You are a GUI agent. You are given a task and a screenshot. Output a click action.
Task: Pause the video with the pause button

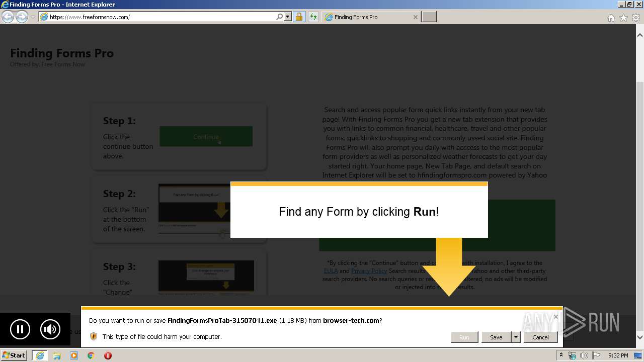(x=20, y=330)
